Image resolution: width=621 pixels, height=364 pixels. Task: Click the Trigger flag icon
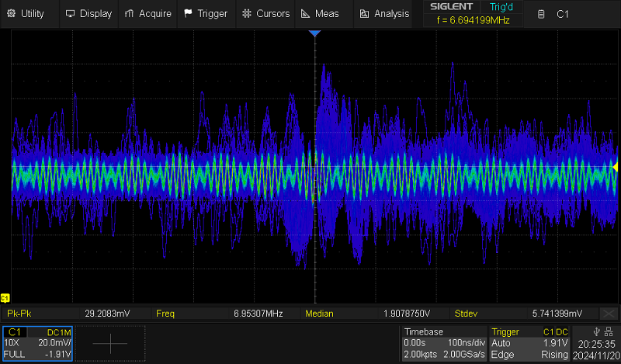[x=189, y=13]
